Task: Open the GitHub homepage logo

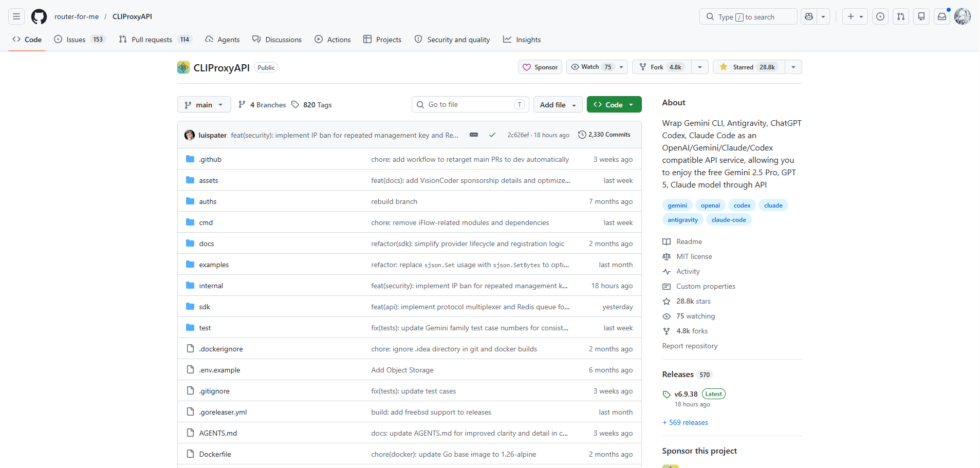Action: click(39, 16)
